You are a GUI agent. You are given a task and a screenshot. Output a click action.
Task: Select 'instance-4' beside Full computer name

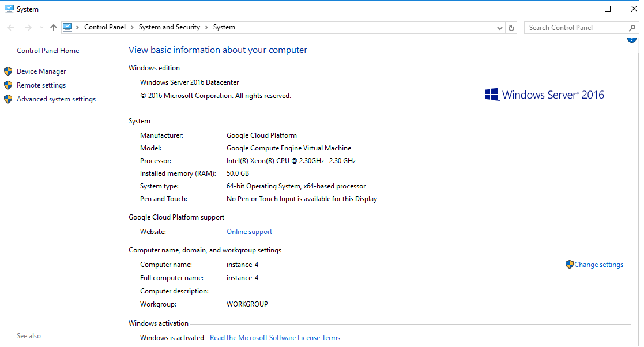[x=242, y=278]
